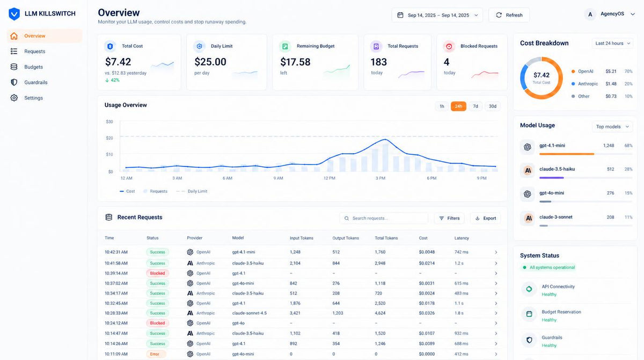The height and width of the screenshot is (360, 644).
Task: Click the Blocked badge in 10:24:12 AM row
Action: pos(158,323)
